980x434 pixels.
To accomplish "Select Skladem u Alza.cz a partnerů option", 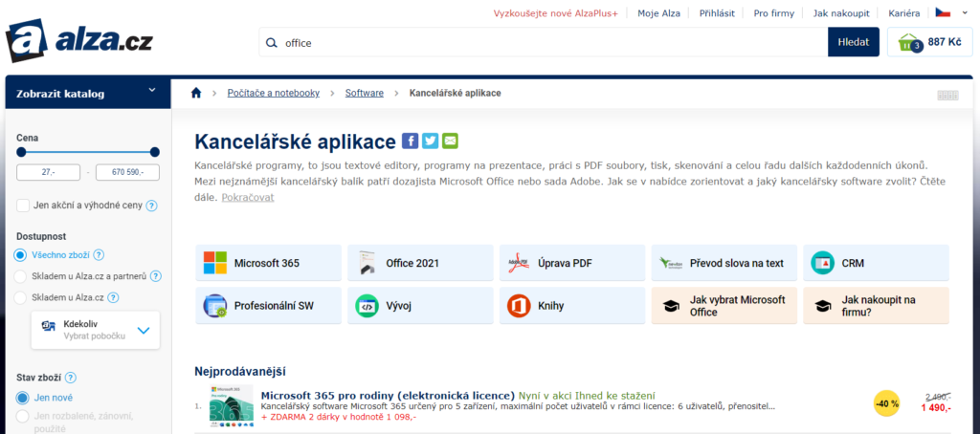I will (21, 276).
